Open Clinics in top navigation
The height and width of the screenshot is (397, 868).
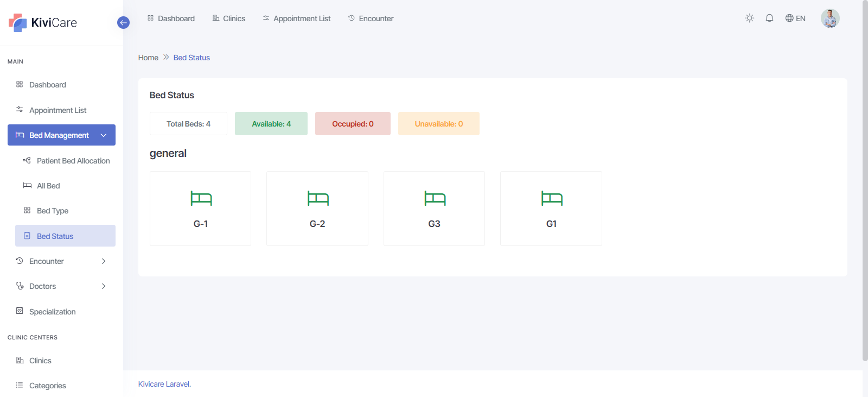tap(229, 18)
